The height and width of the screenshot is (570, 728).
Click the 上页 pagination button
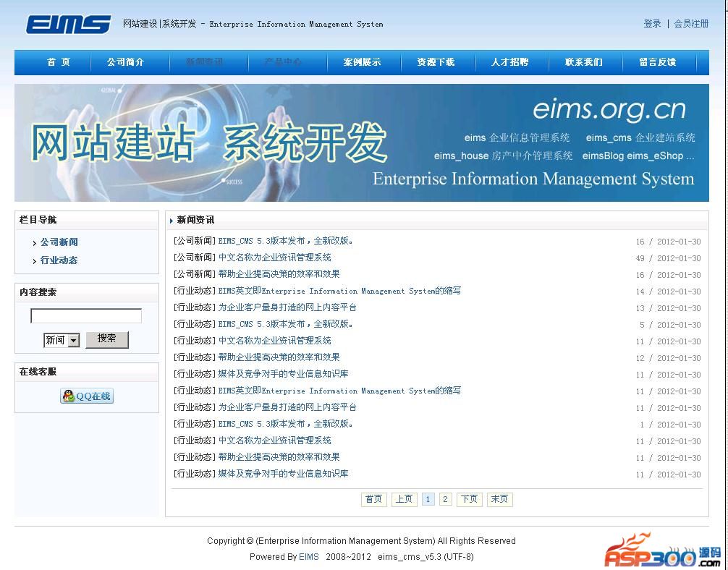(x=404, y=499)
